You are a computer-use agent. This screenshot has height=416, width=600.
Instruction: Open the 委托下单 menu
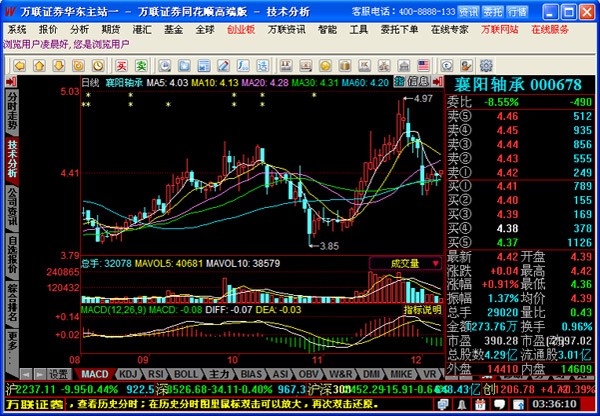click(x=399, y=30)
